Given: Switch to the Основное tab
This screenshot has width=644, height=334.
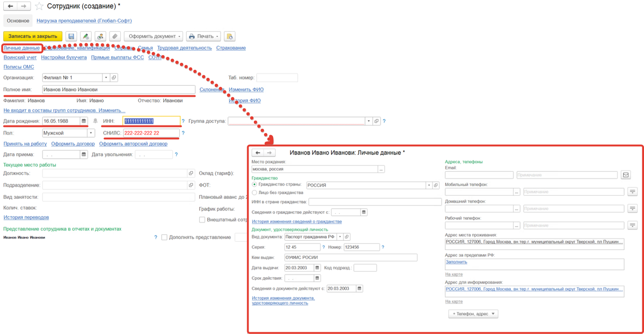Looking at the screenshot, I should click(18, 20).
